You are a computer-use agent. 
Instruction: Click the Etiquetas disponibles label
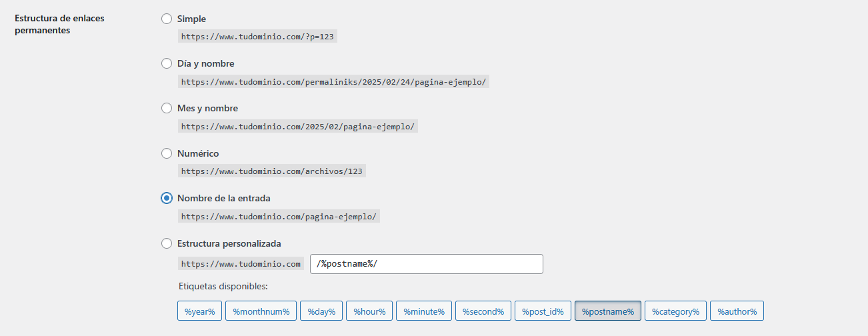(x=223, y=287)
